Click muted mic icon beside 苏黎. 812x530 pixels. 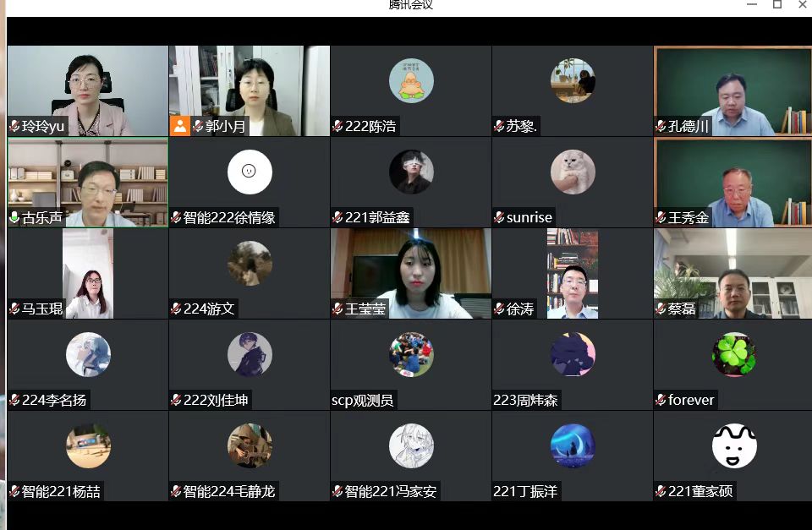point(499,126)
